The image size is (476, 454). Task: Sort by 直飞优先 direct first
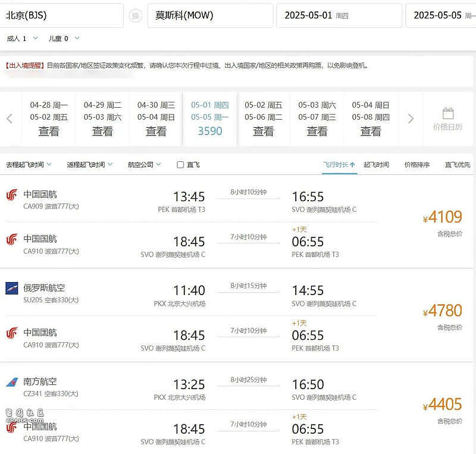click(x=458, y=165)
